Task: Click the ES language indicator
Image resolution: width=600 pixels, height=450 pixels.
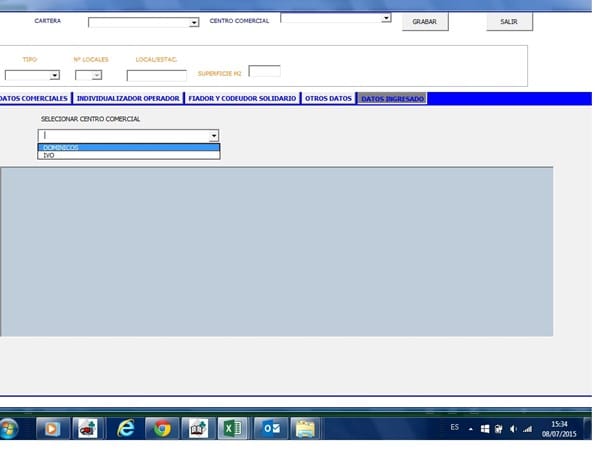Action: tap(454, 427)
